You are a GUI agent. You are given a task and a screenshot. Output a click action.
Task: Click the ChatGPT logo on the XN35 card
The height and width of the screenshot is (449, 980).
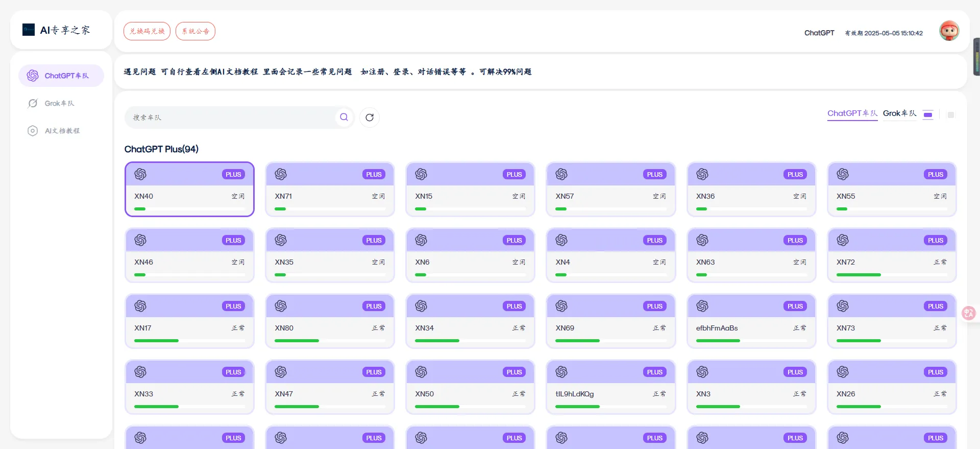(x=281, y=240)
